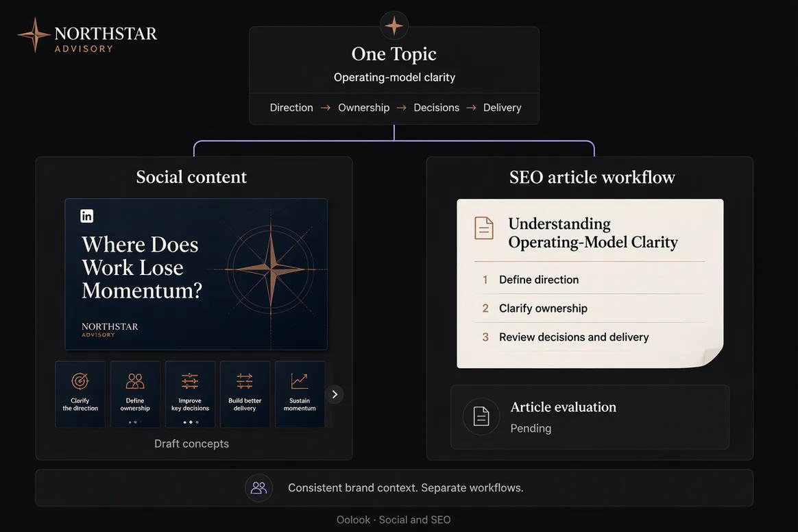Screen dimensions: 798x532
Task: Select outline item Review decisions and delivery
Action: (574, 337)
